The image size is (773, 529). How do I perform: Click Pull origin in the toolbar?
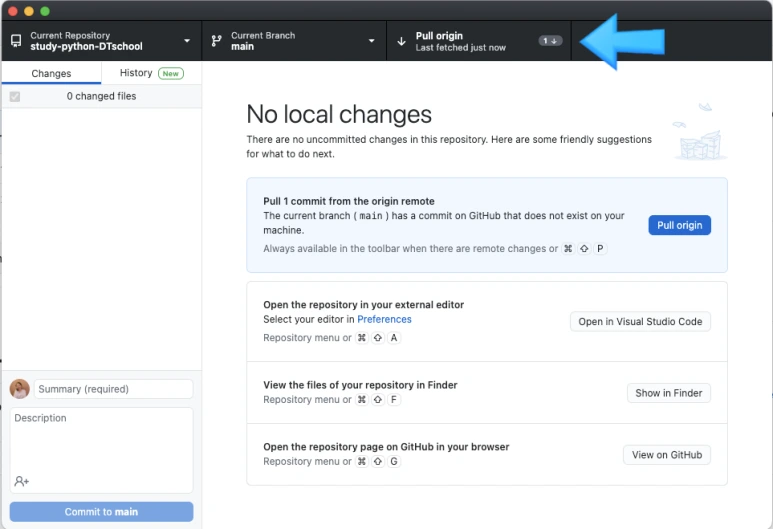coord(479,41)
